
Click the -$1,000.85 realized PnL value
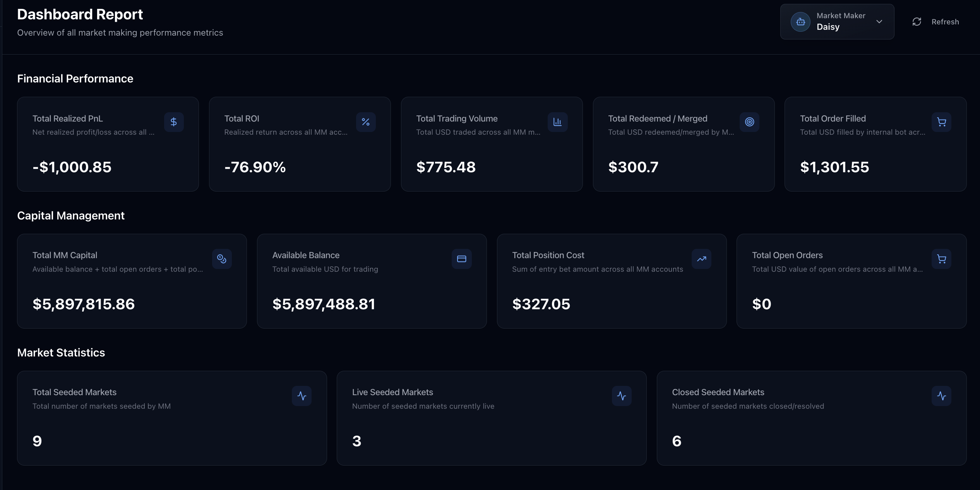tap(72, 167)
